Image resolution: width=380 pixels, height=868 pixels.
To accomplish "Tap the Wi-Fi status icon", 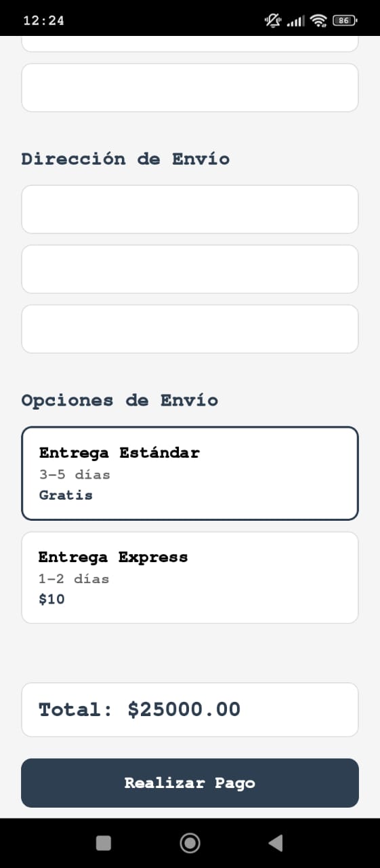I will (318, 20).
